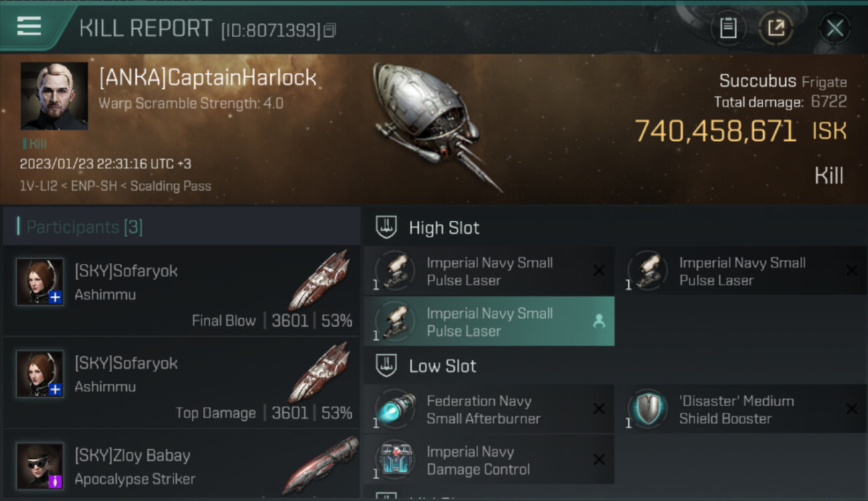Open Zloy Babay participant entry
Screen dimensions: 868x501
tap(182, 468)
